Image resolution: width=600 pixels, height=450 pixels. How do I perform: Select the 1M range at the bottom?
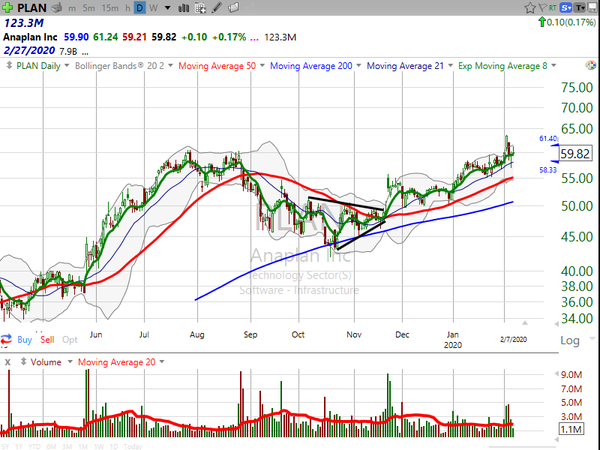click(83, 447)
